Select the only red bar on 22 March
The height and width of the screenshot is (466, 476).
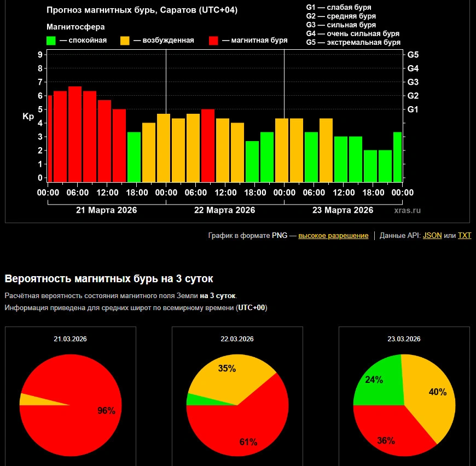pyautogui.click(x=208, y=145)
